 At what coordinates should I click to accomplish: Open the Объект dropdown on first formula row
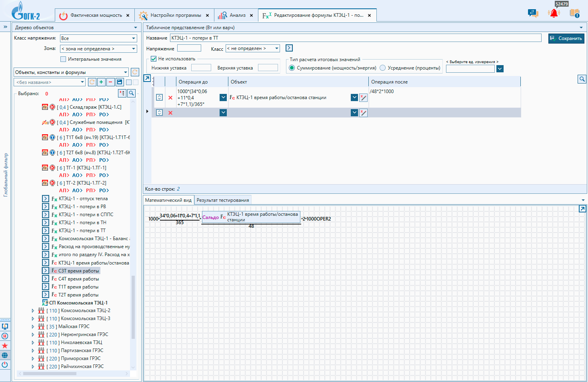354,97
